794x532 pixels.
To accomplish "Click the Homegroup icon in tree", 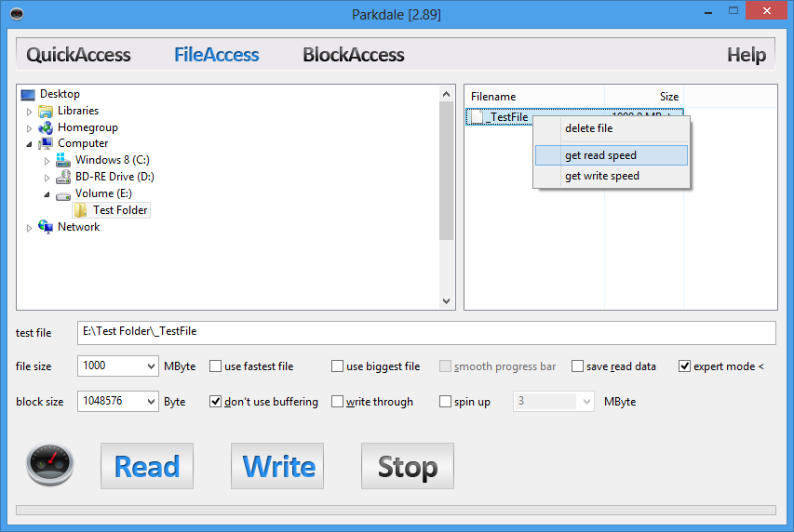I will pos(46,127).
